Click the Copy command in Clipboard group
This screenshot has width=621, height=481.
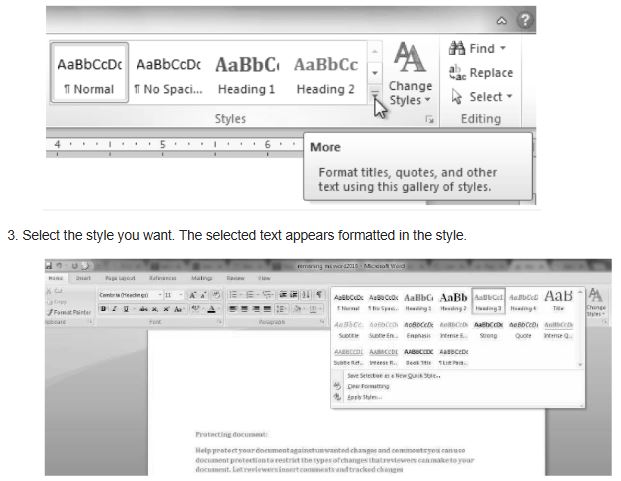point(57,302)
